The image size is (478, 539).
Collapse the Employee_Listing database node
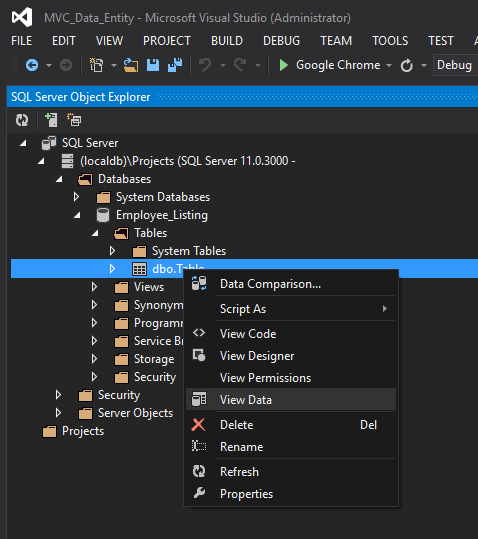pyautogui.click(x=77, y=215)
